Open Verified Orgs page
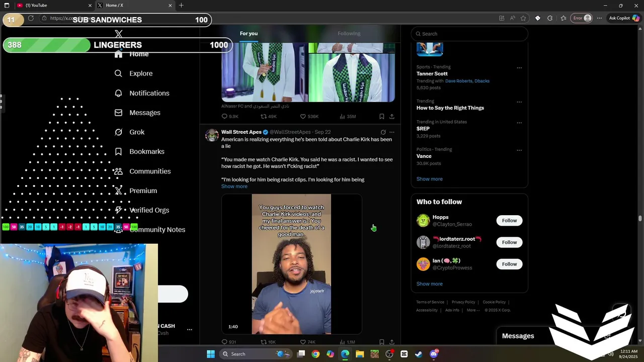Screen dimensions: 644x362 [141, 210]
